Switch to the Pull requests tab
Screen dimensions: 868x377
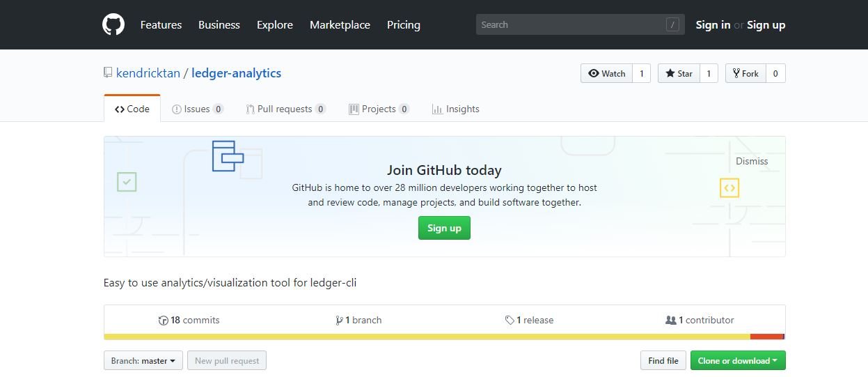286,109
